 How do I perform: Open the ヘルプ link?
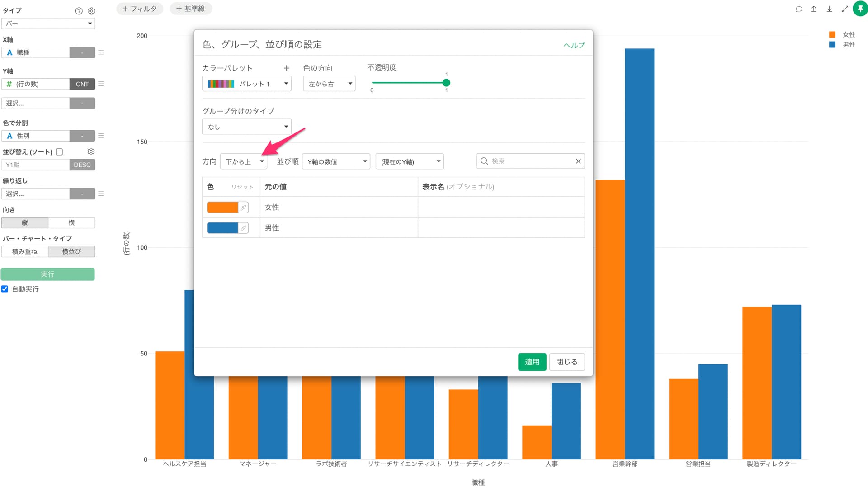click(x=574, y=45)
